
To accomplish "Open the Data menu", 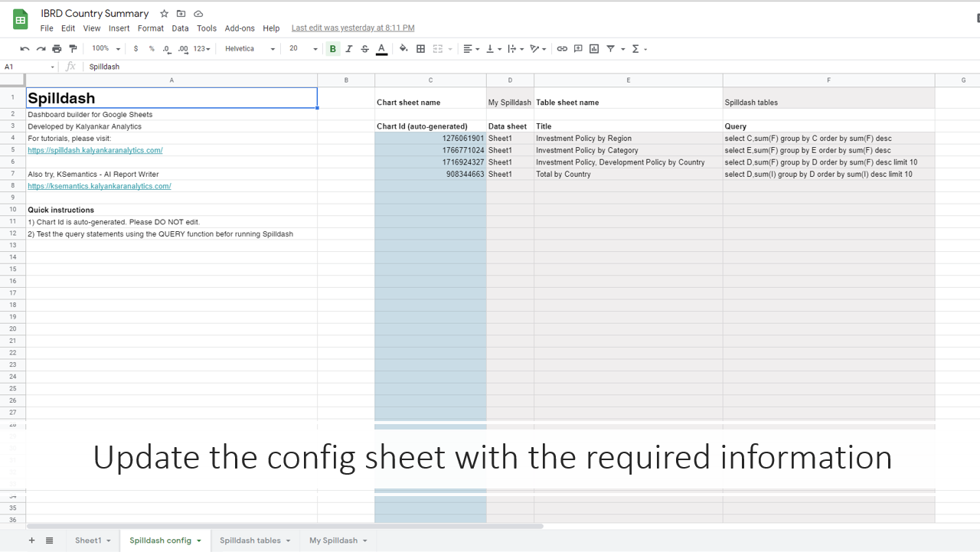I will (180, 28).
